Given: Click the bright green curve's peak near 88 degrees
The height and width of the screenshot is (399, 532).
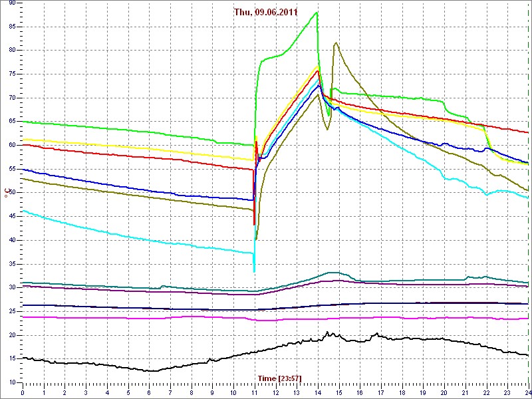Looking at the screenshot, I should click(317, 13).
